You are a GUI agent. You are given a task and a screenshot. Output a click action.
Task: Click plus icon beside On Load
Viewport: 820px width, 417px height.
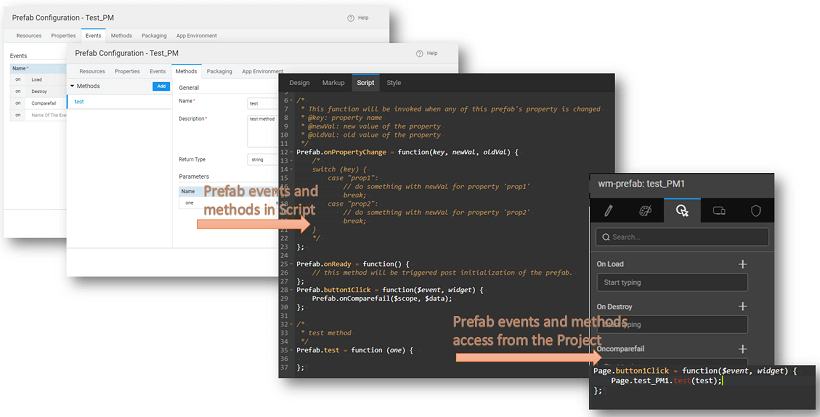[742, 264]
